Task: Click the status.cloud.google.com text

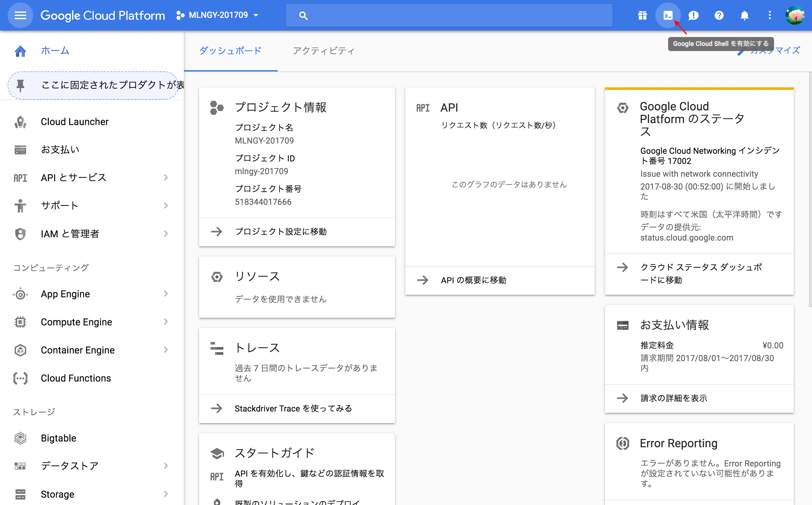Action: coord(687,238)
